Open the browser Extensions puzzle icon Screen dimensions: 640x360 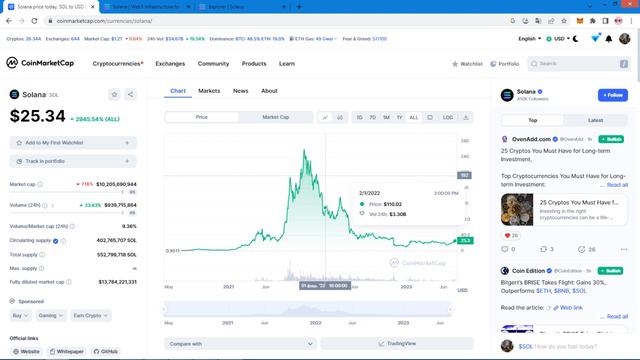pos(593,21)
